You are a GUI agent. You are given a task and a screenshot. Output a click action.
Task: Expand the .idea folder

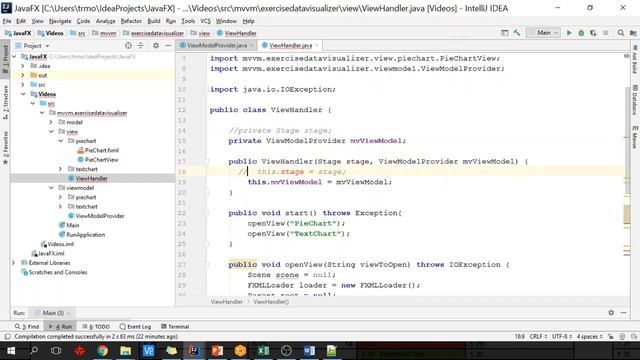[23, 66]
